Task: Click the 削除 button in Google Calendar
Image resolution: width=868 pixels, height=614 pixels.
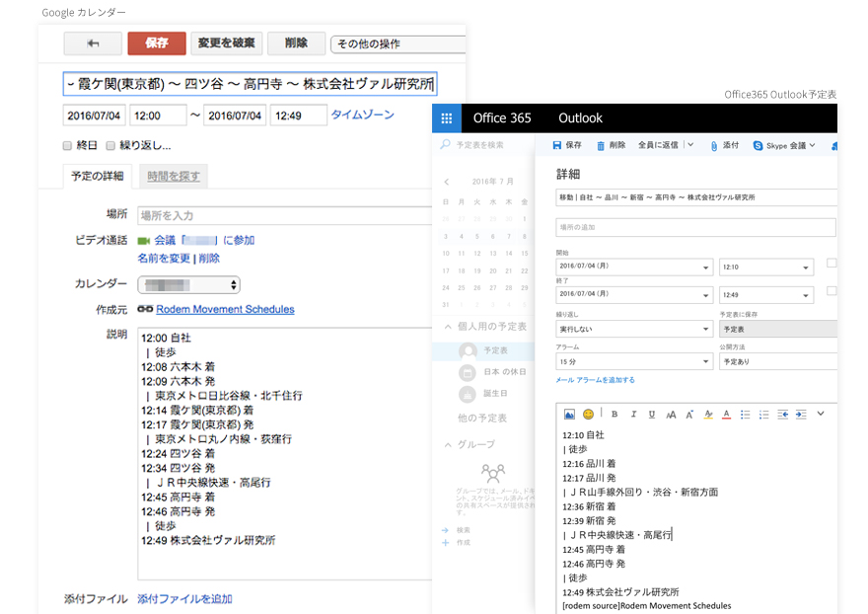Action: click(296, 43)
